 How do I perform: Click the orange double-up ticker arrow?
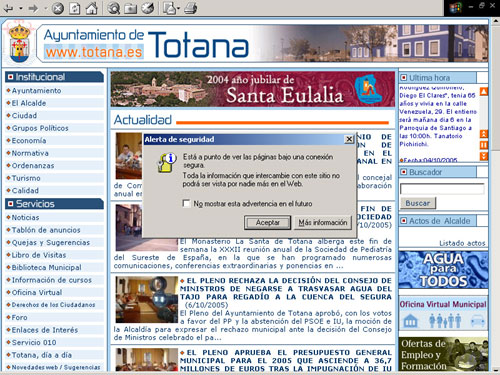(x=484, y=134)
